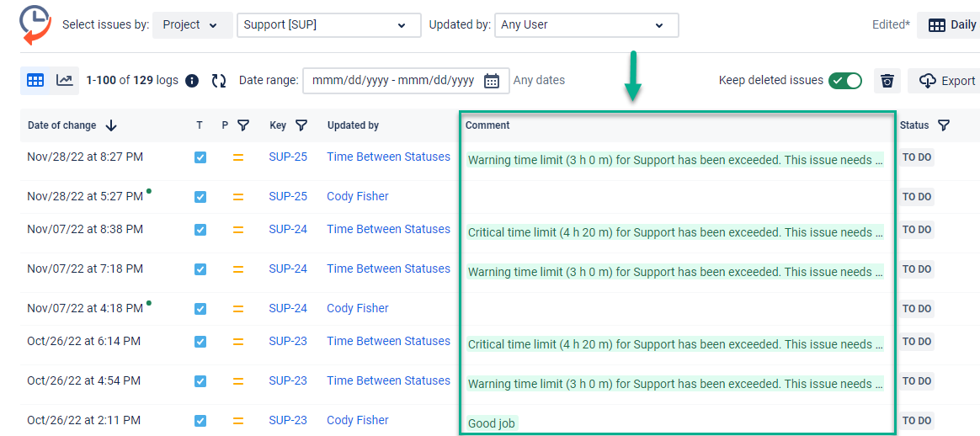Click the Updated by column header

(353, 125)
